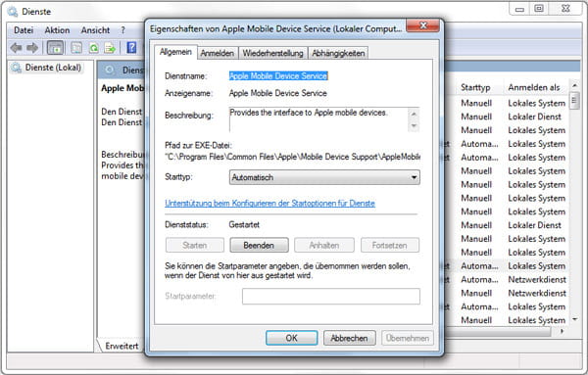Image resolution: width=588 pixels, height=375 pixels.
Task: Switch to the Anmelden tab
Action: click(218, 53)
